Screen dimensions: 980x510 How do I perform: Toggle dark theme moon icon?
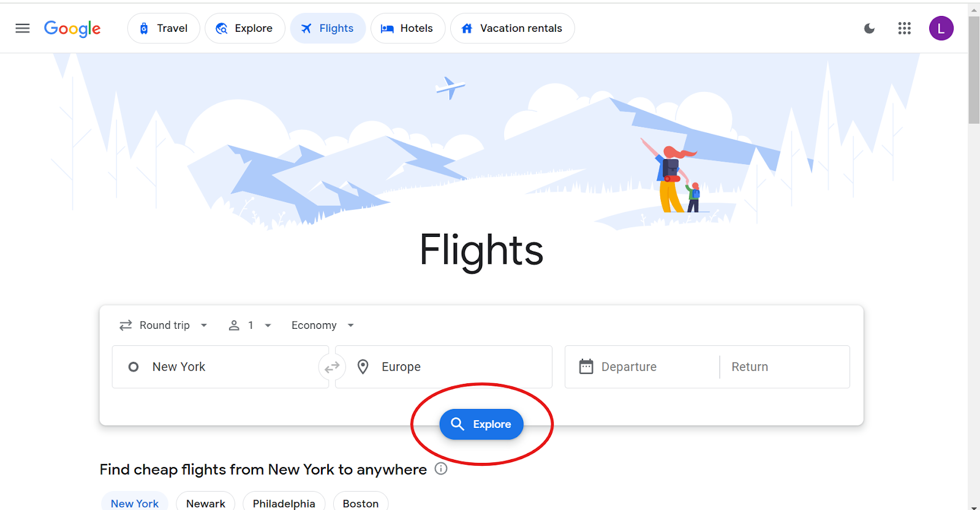pyautogui.click(x=869, y=28)
